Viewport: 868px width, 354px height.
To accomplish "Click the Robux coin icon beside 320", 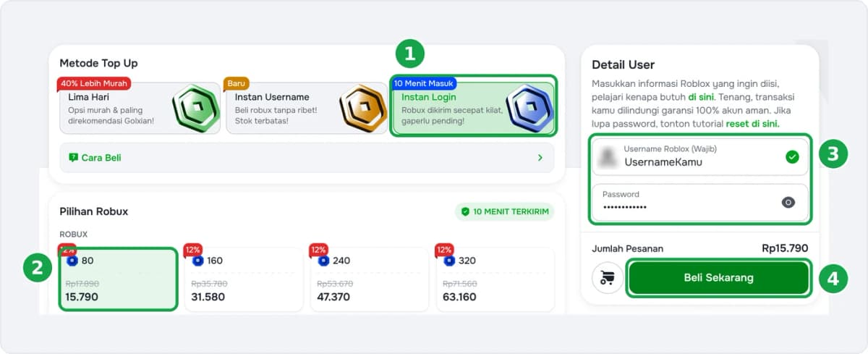I will coord(449,261).
